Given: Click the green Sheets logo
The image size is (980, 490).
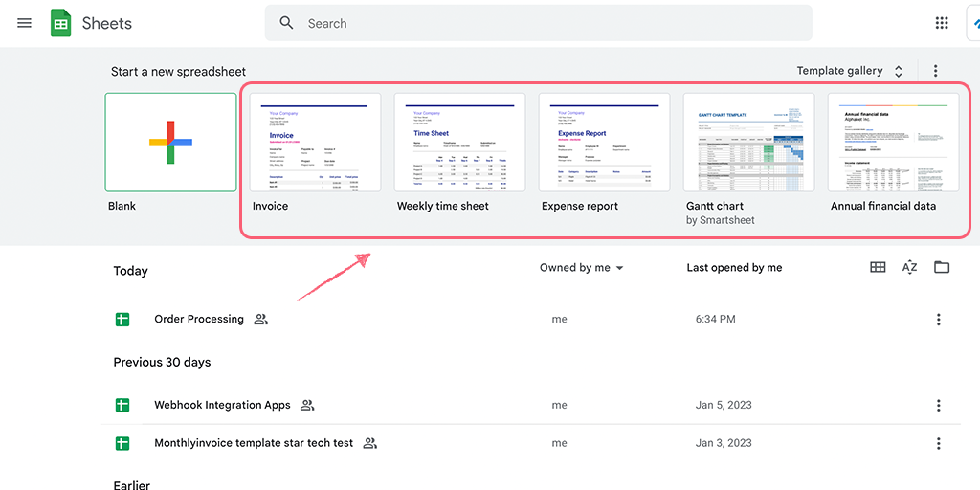Looking at the screenshot, I should (60, 24).
